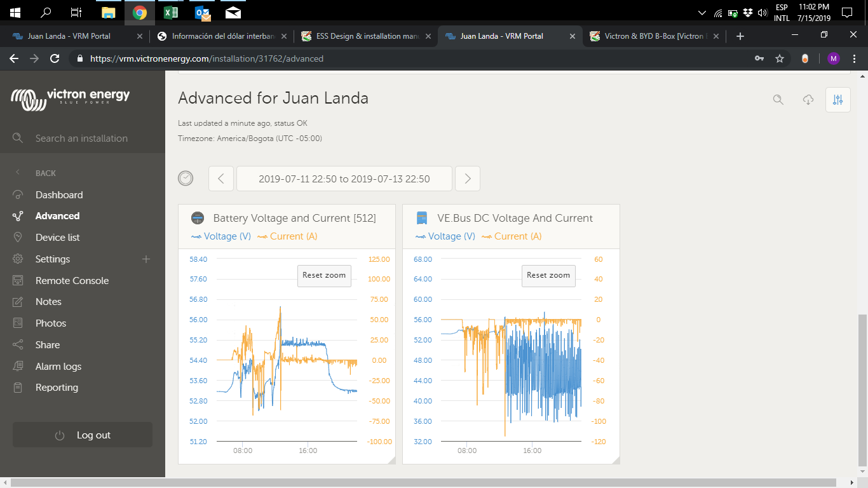868x488 pixels.
Task: Open Chrome profile avatar M
Action: coord(834,58)
